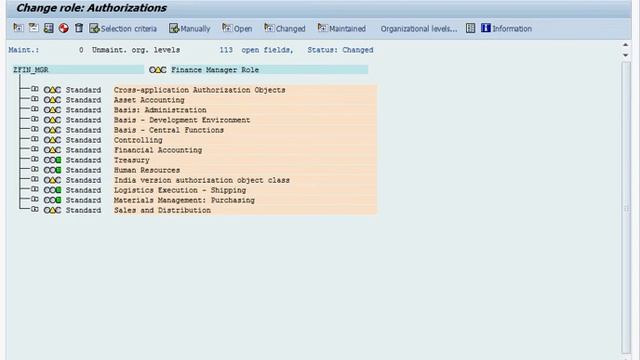Select the Finance Manager Role description

point(215,70)
